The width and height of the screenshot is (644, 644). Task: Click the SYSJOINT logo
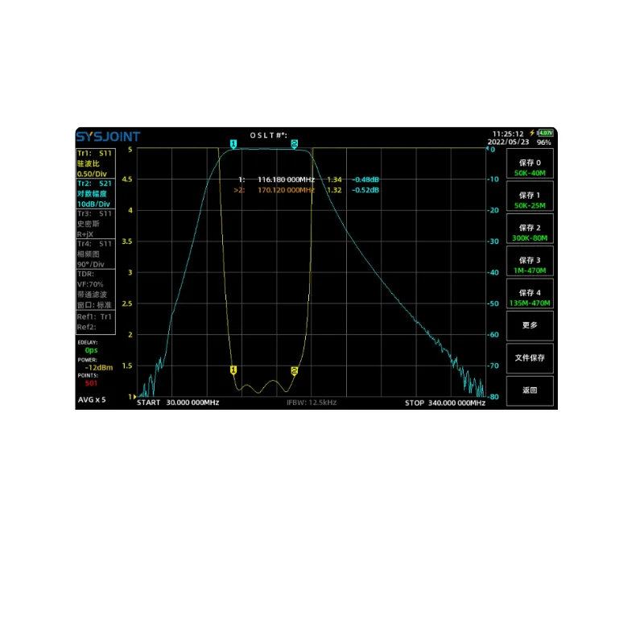tap(109, 136)
